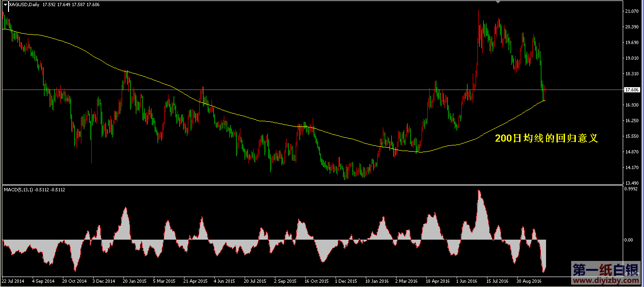This screenshot has height=287, width=644.
Task: Click the gray chart shift marker at top
Action: pyautogui.click(x=498, y=2)
